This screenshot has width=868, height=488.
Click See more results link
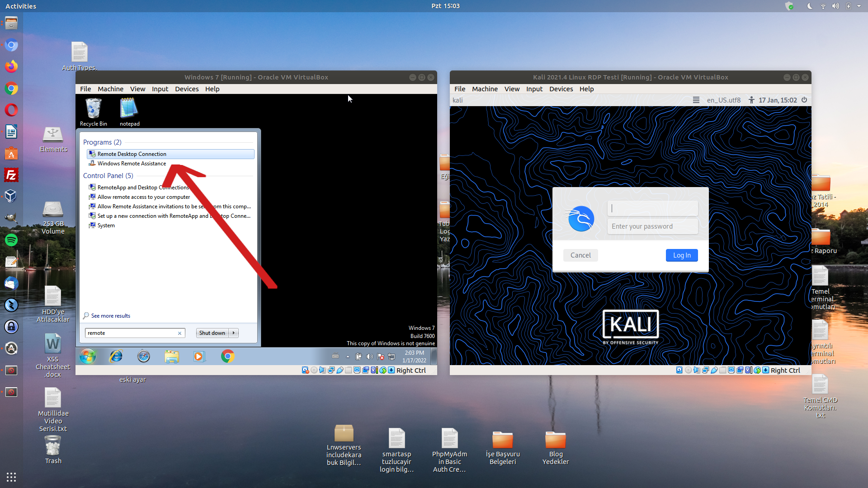click(110, 316)
